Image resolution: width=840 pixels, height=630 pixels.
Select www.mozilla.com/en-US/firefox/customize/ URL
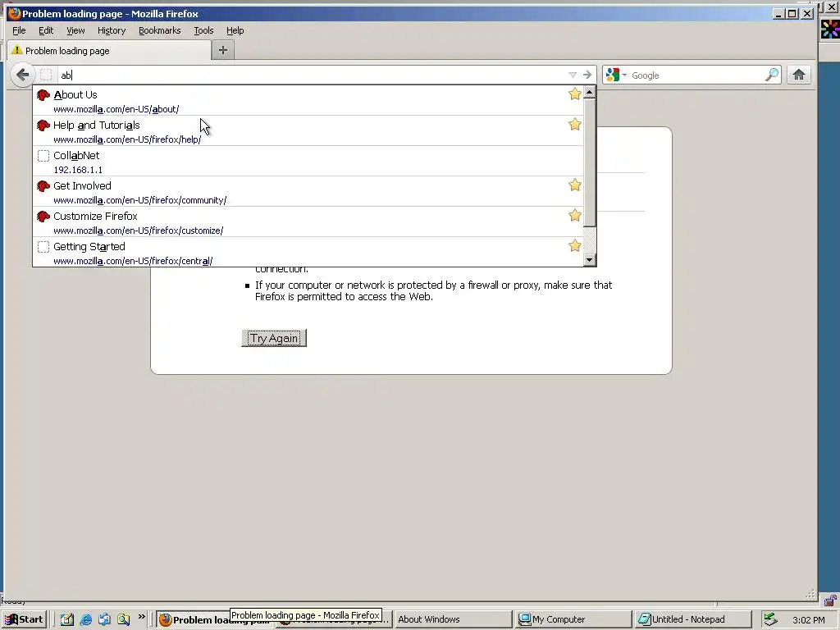point(138,231)
